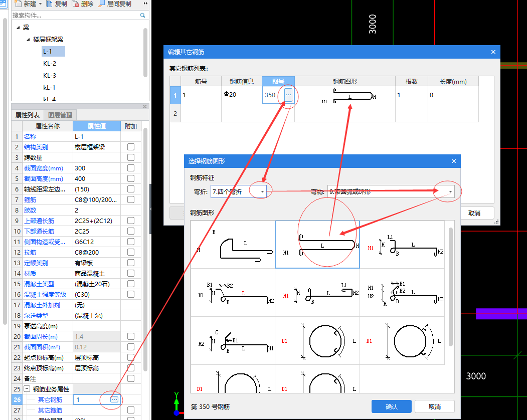Toggle checkbox for 截面高度 row

pos(131,178)
